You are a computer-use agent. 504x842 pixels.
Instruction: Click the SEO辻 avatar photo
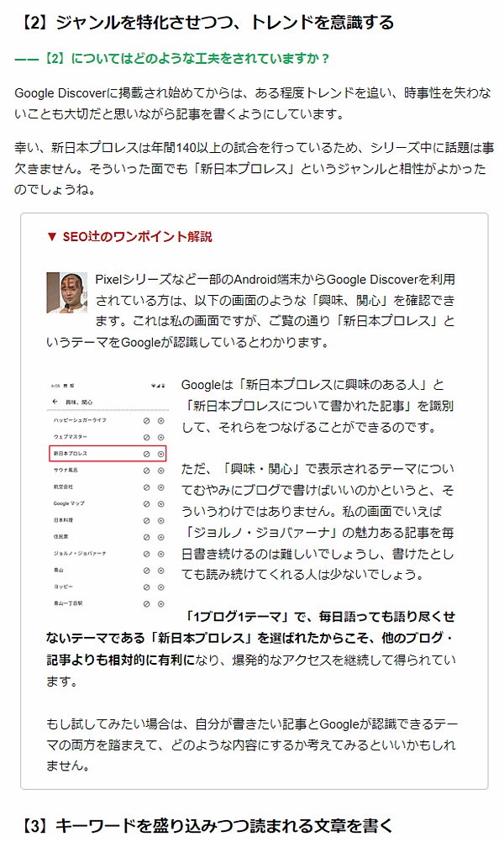point(66,292)
